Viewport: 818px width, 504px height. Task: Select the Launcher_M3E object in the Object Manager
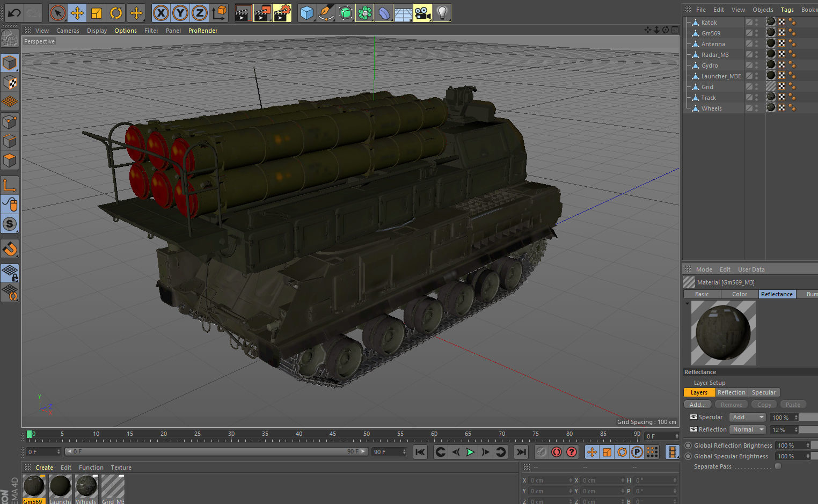721,76
